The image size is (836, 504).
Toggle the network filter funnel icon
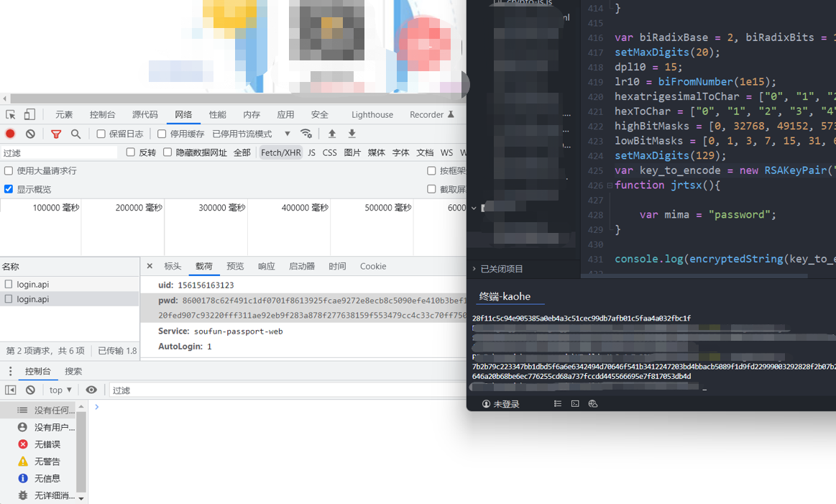(56, 134)
